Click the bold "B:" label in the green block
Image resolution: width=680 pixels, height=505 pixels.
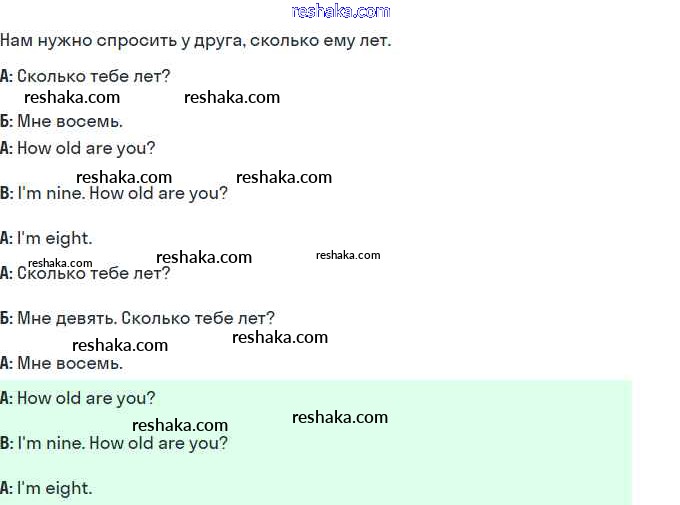click(6, 443)
